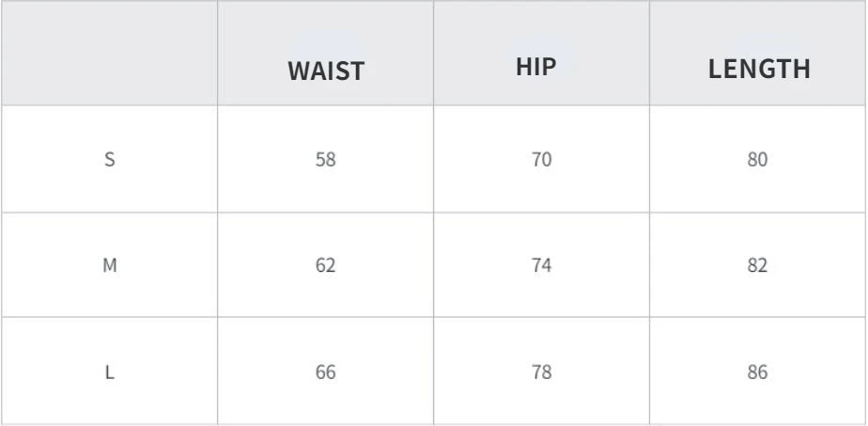Select the cell showing 58

pos(325,159)
